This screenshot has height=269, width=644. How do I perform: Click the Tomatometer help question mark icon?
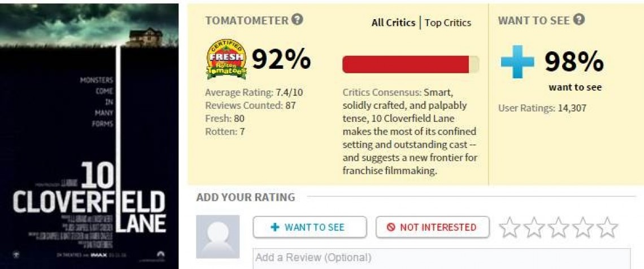click(298, 20)
